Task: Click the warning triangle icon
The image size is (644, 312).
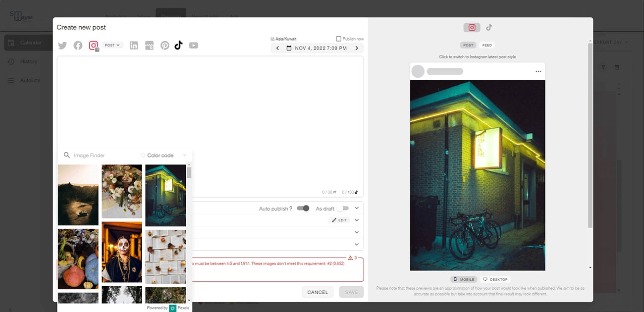Action: tap(350, 258)
